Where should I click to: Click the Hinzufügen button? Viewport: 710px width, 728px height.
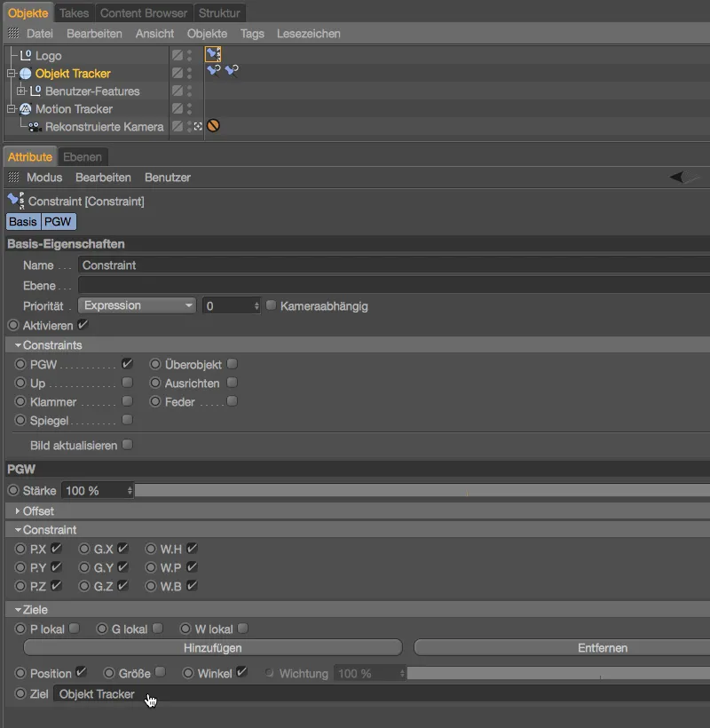(x=212, y=648)
